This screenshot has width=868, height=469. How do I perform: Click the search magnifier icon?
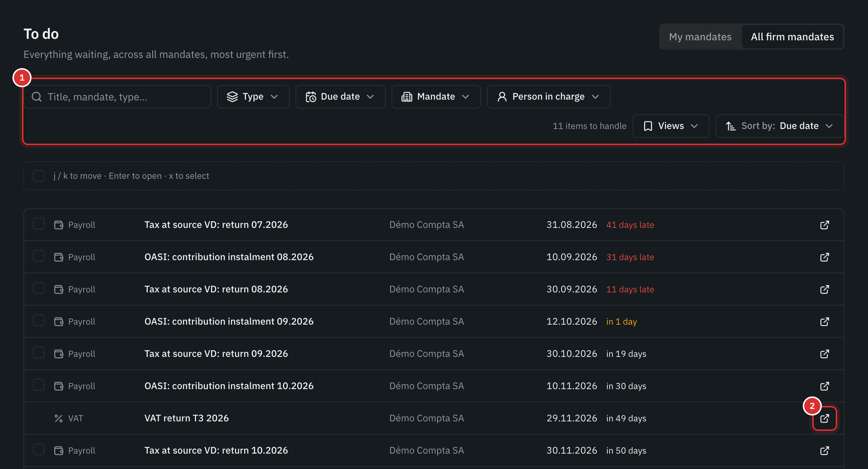pyautogui.click(x=37, y=97)
